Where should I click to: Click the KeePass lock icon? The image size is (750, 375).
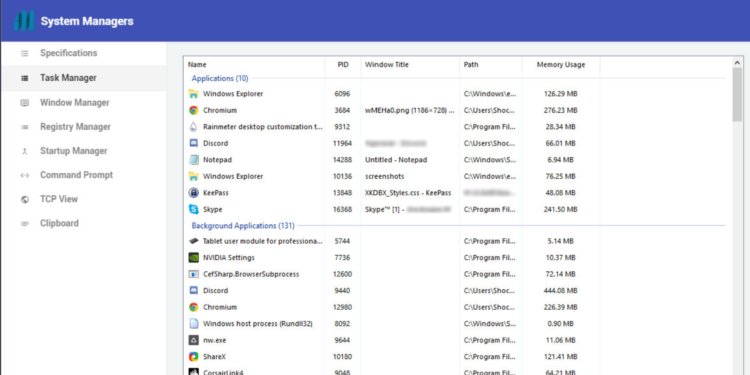[193, 193]
